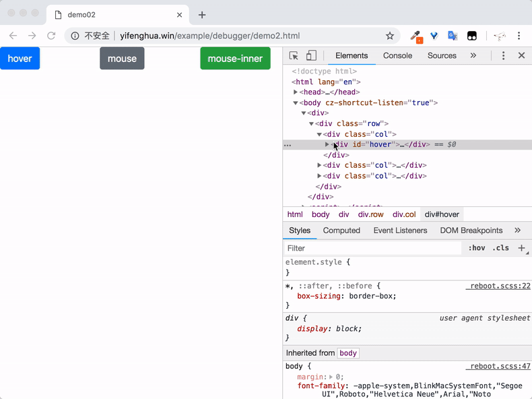Collapse the first div class col node
This screenshot has width=532, height=399.
[x=319, y=135]
